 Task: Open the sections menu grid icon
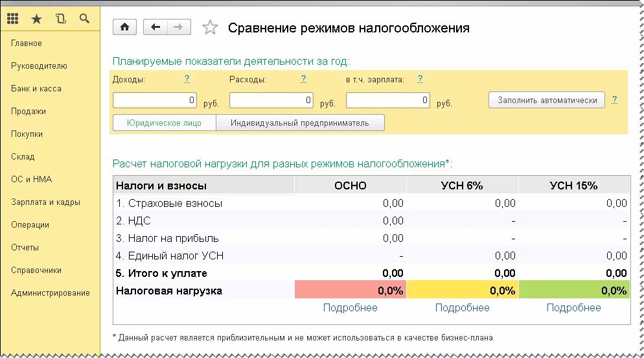(13, 19)
